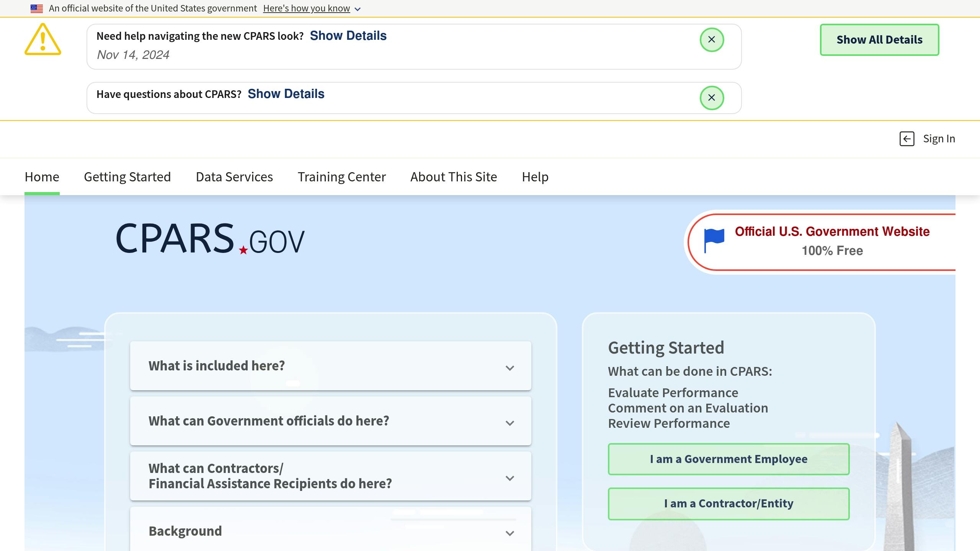Click "An official website of the United States government"

[x=153, y=8]
